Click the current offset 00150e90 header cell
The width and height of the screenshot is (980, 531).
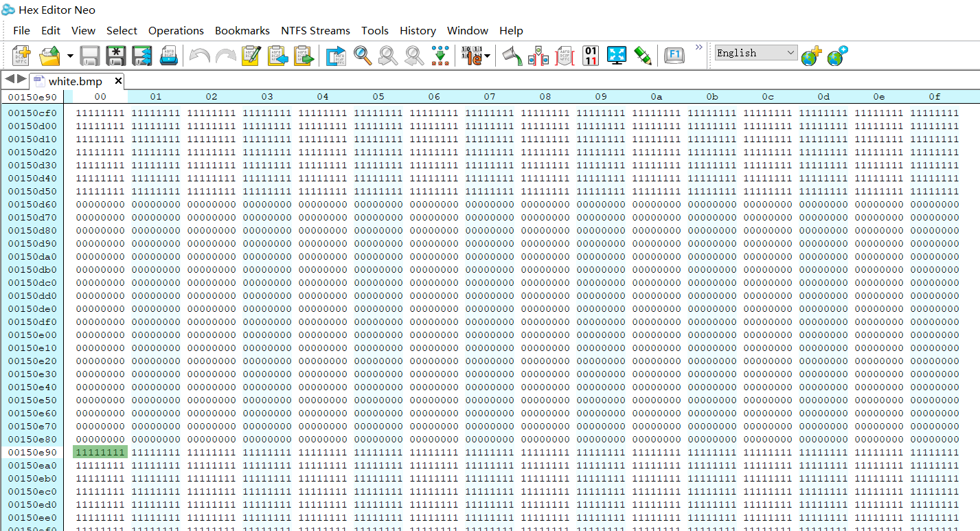(x=32, y=97)
